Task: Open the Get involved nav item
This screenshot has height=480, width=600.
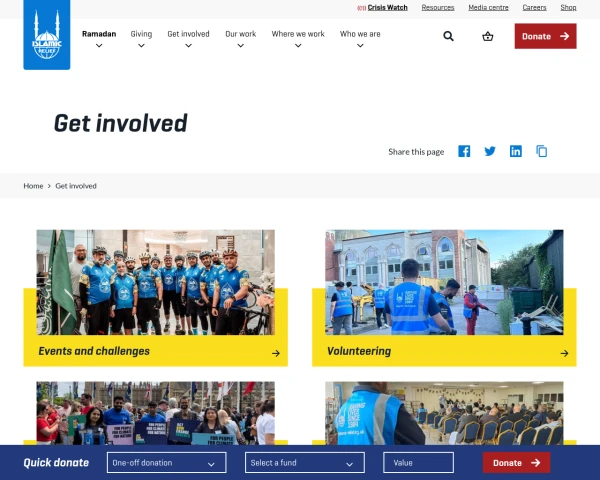Action: tap(188, 34)
